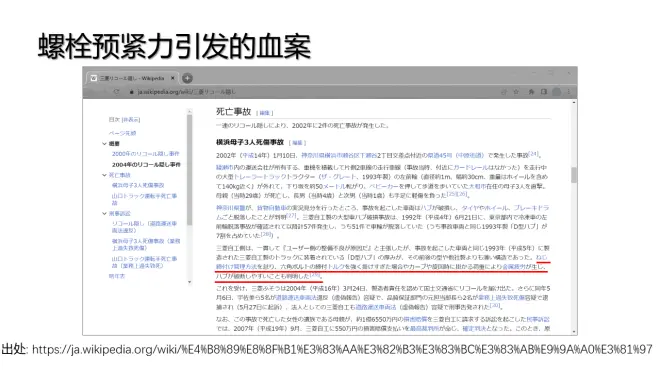Click the ja.wikipedia.org source URL below the screenshot
Viewport: 660px width, 371px height.
coord(342,350)
